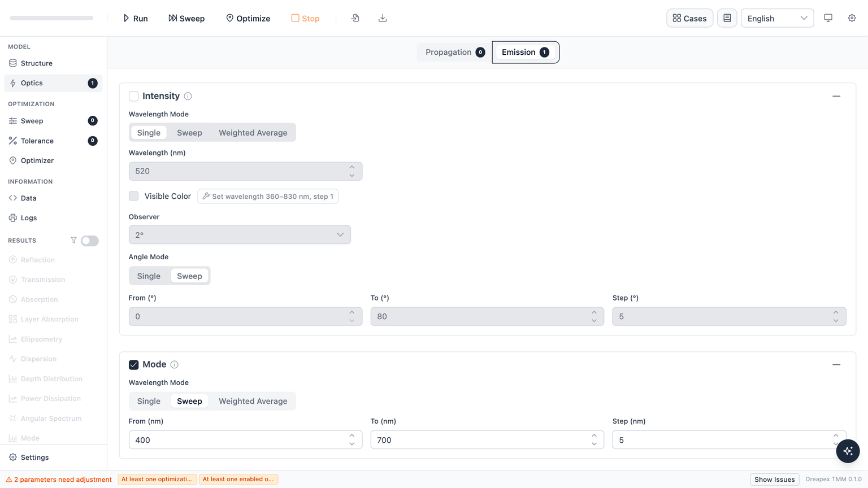Switch to the Emission tab
The height and width of the screenshot is (488, 868).
point(526,53)
